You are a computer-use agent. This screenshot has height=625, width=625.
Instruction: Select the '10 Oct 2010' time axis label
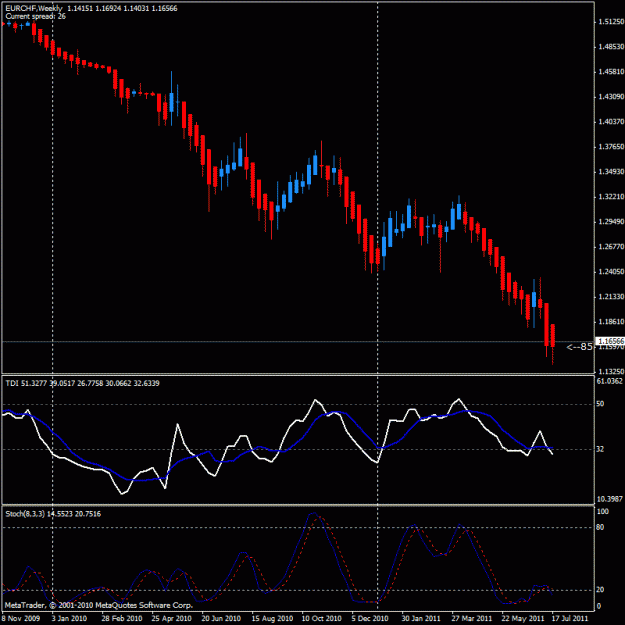(322, 619)
